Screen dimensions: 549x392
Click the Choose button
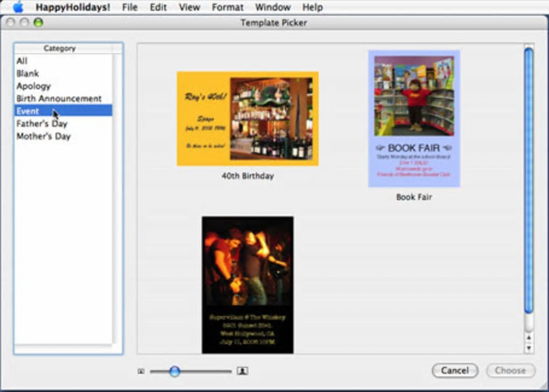(x=510, y=370)
